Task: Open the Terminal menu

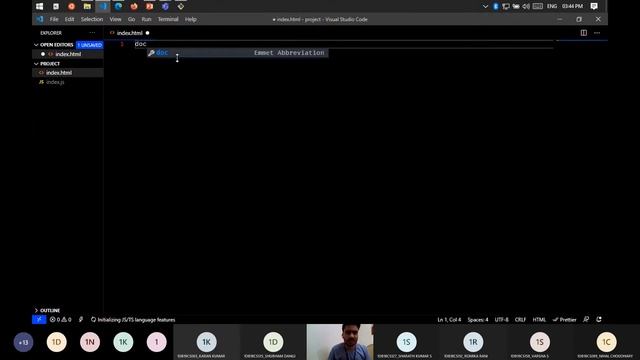Action: click(168, 19)
